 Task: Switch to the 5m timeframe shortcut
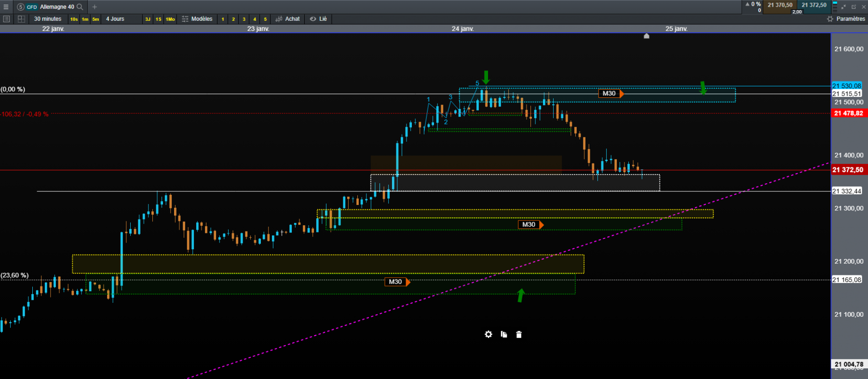[x=95, y=19]
